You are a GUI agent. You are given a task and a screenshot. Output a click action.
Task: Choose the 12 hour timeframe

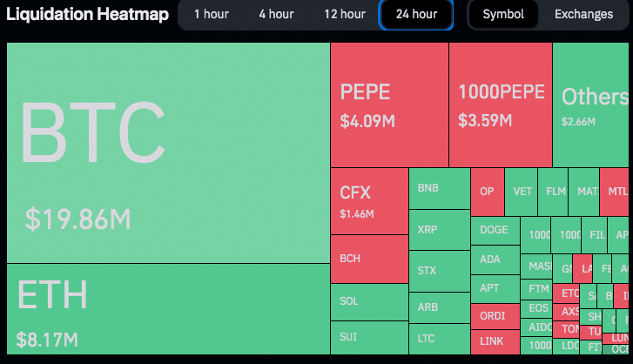[x=345, y=14]
